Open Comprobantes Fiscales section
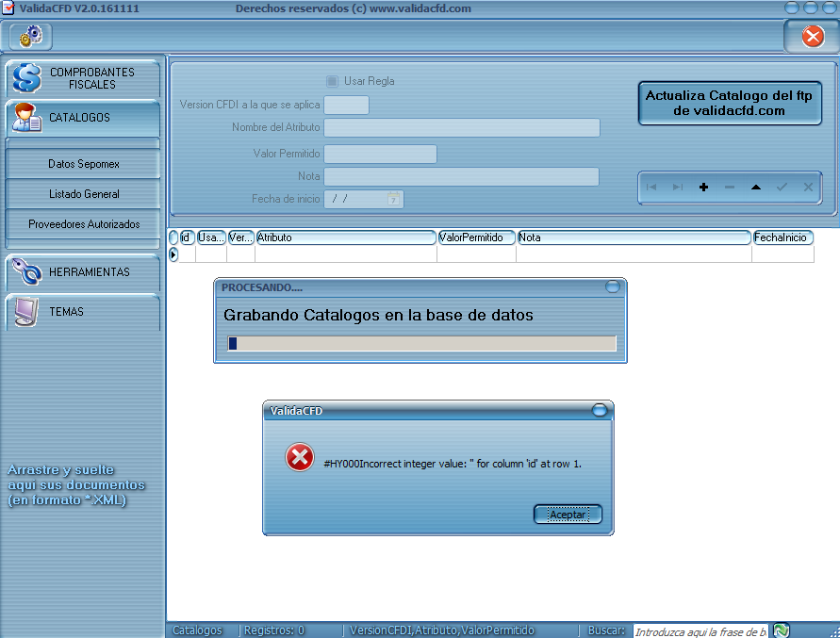 tap(83, 78)
